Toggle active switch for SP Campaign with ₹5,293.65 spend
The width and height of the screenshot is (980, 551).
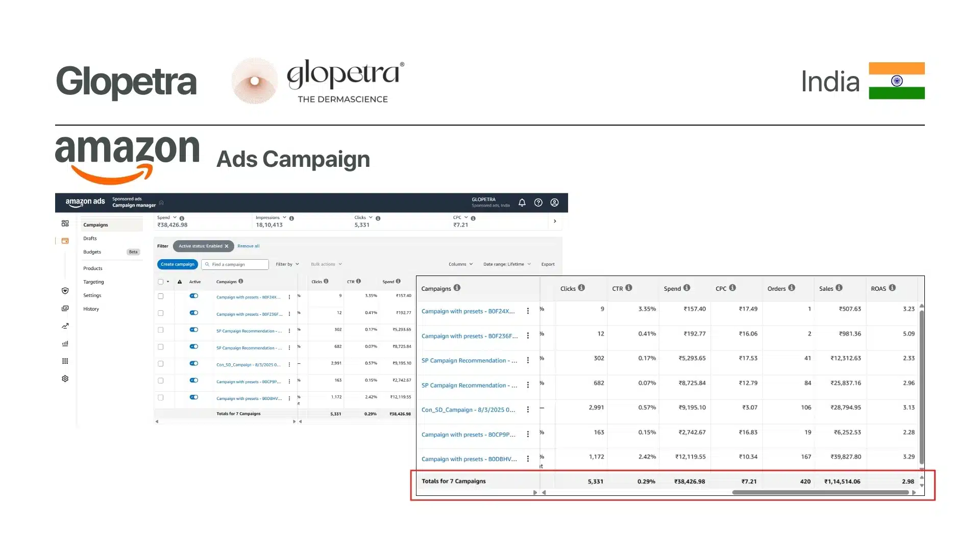point(193,330)
